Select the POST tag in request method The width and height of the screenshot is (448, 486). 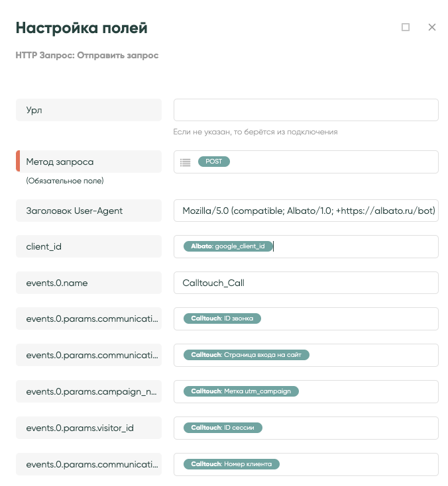(213, 162)
